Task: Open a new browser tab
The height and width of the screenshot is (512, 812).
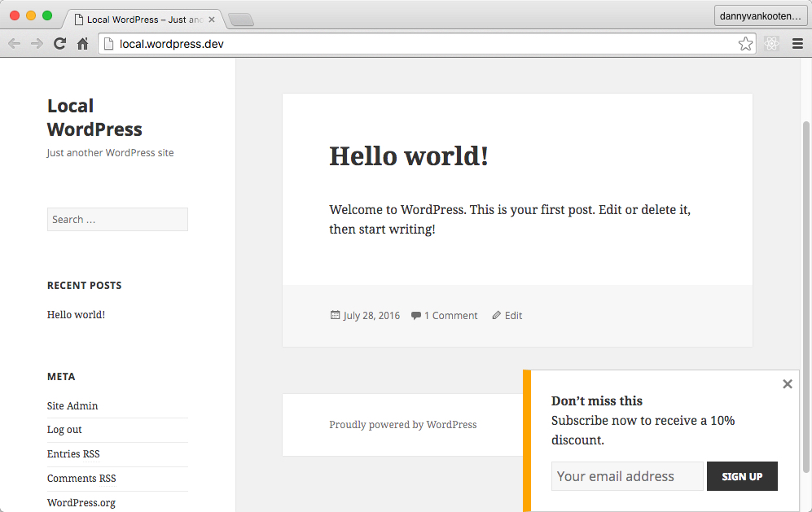Action: 241,20
